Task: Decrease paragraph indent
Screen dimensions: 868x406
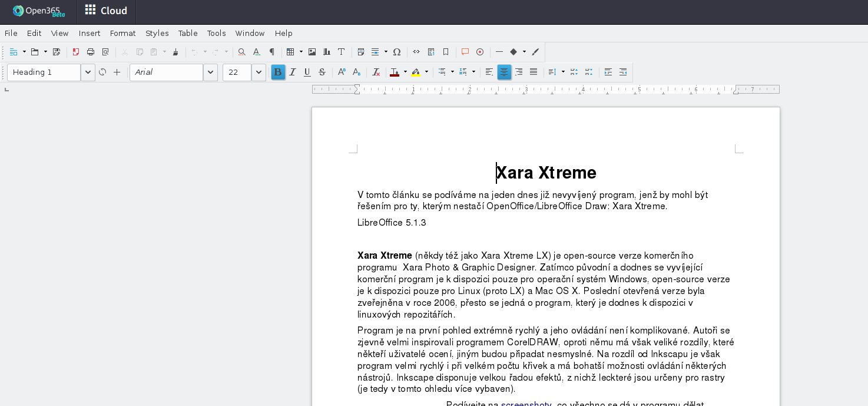Action: [x=623, y=72]
